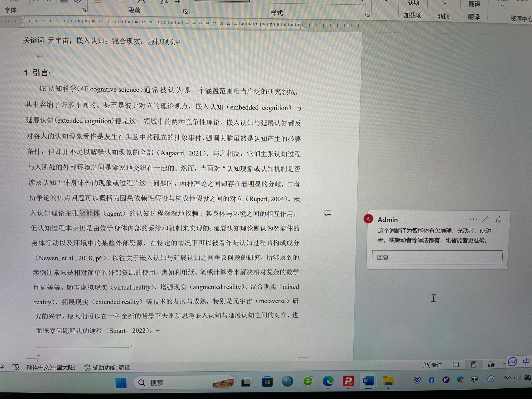Like Admin's comment with thumbs-up
Viewport: 532px width, 399px height.
tap(498, 219)
